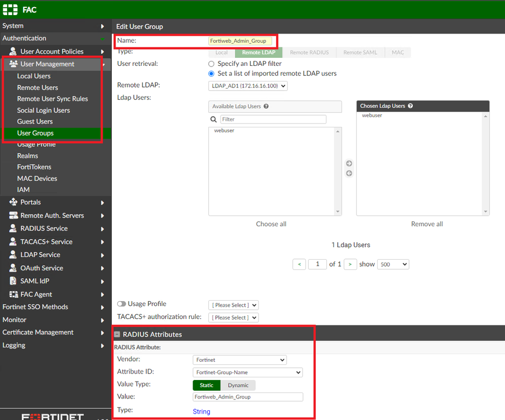Image resolution: width=505 pixels, height=420 pixels.
Task: Open Remote User Sync Rules
Action: pyautogui.click(x=52, y=99)
